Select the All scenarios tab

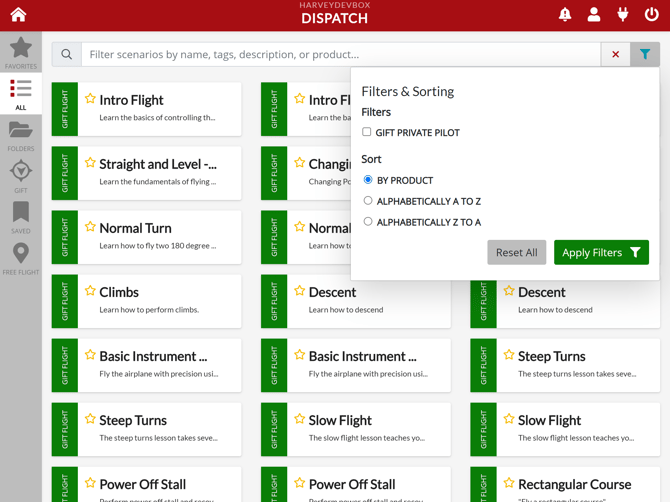tap(21, 94)
